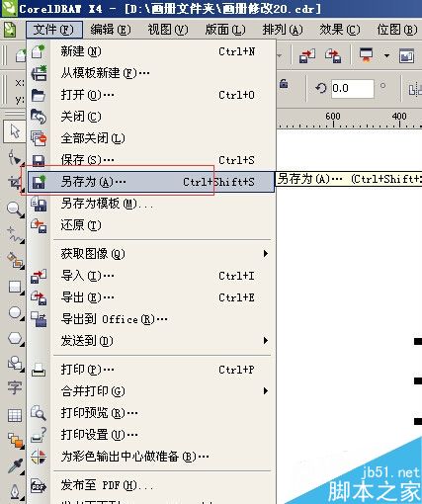Select the Ellipse tool
Viewport: 422px width, 504px height.
[x=15, y=312]
